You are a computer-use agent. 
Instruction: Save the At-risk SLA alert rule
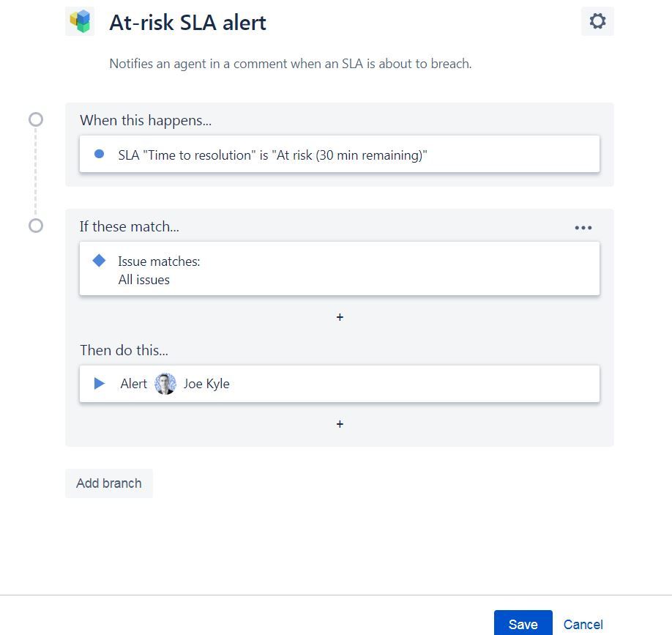coord(522,624)
